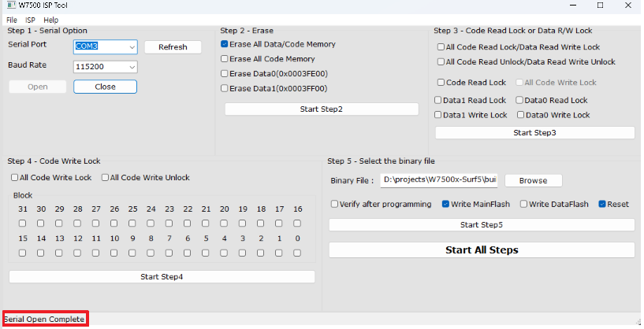Click Start Step2 button
Image resolution: width=644 pixels, height=329 pixels.
[322, 109]
